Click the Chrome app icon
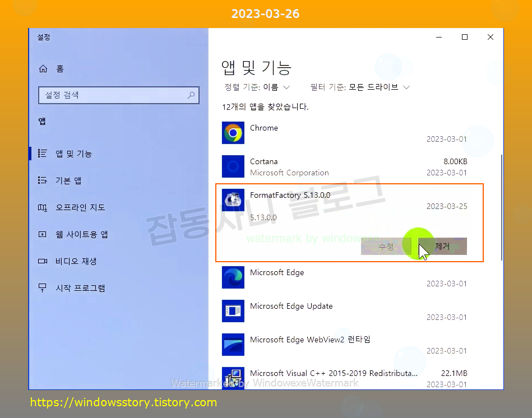This screenshot has height=418, width=532. tap(233, 133)
